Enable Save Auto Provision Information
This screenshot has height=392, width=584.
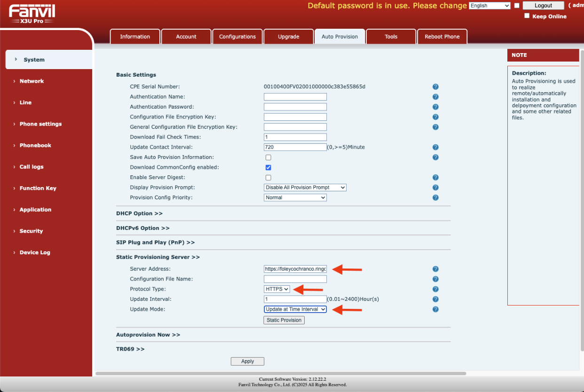point(268,157)
